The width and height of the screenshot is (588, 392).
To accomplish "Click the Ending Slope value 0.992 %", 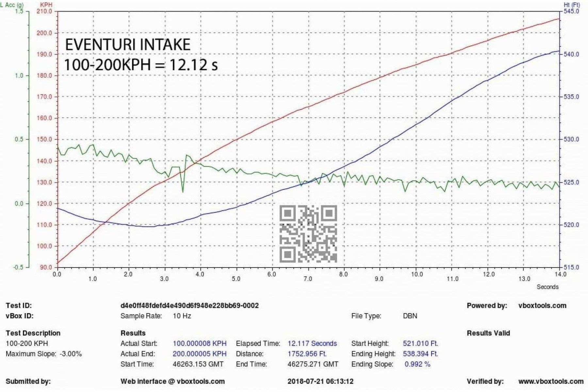I will (417, 364).
